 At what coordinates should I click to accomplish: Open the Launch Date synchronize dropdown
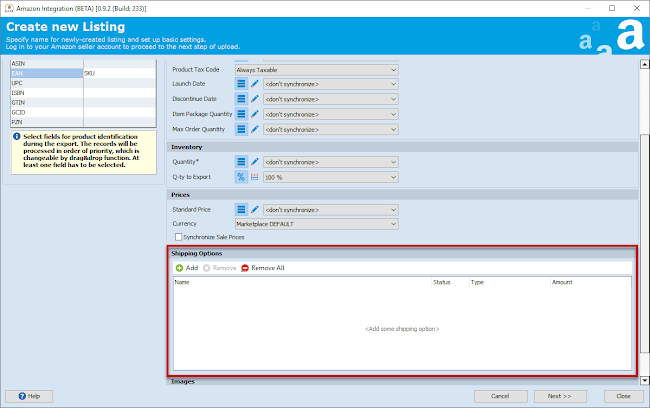point(331,84)
